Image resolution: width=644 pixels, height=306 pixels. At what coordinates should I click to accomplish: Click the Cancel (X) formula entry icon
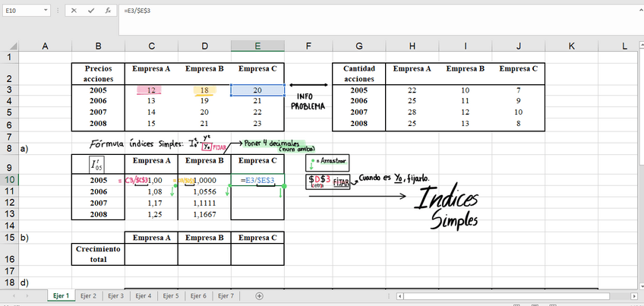[74, 11]
